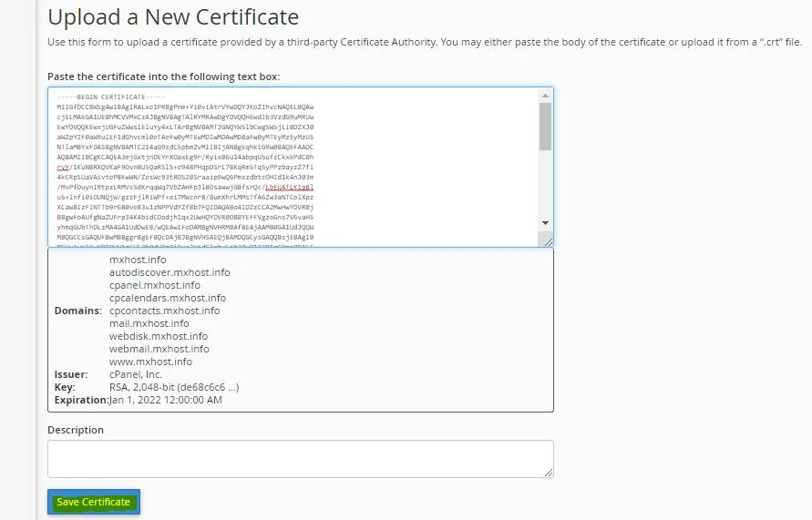Click the Upload a New Certificate heading
The width and height of the screenshot is (812, 520).
(173, 17)
